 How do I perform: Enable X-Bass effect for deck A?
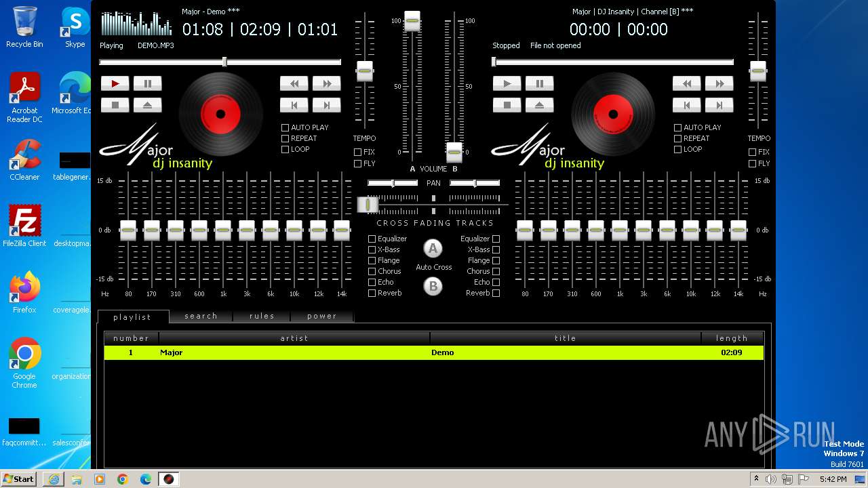(372, 249)
